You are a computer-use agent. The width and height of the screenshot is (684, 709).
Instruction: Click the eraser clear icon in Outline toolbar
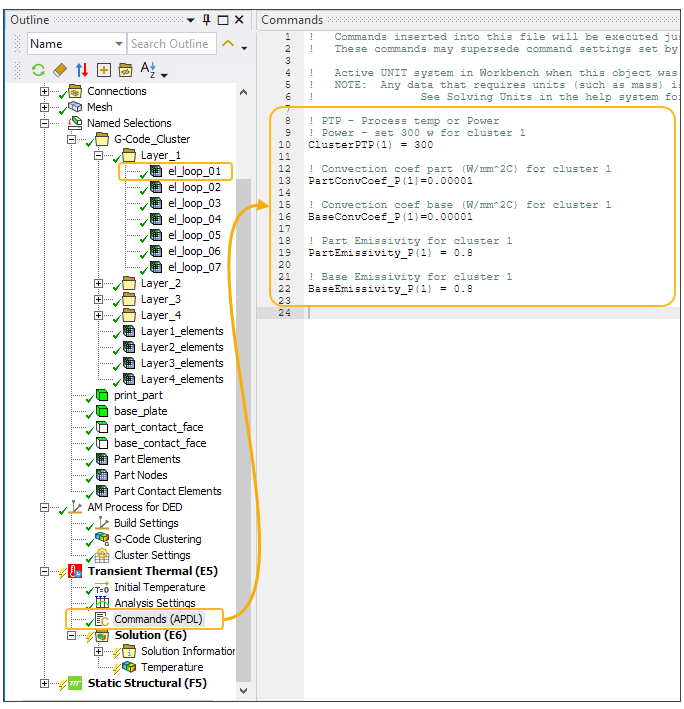tap(60, 70)
